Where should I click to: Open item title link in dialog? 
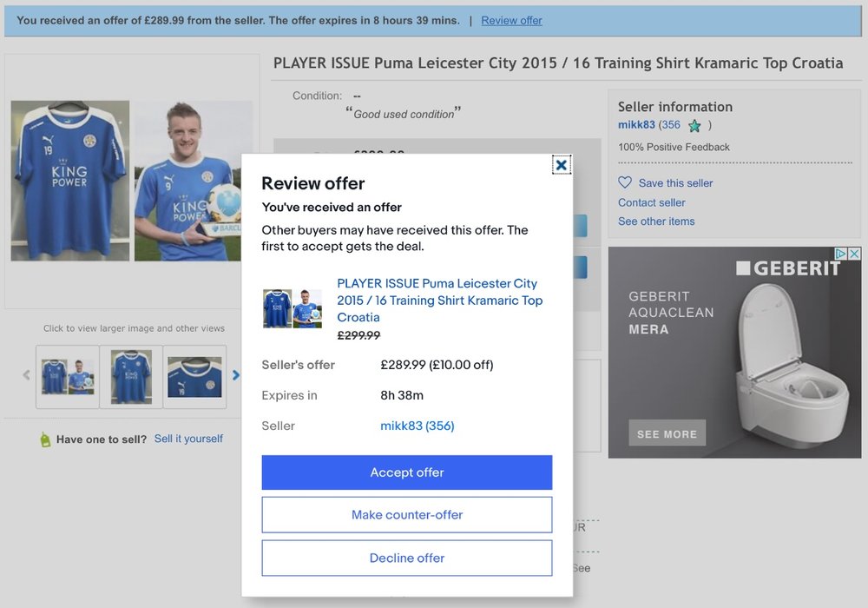tap(439, 301)
